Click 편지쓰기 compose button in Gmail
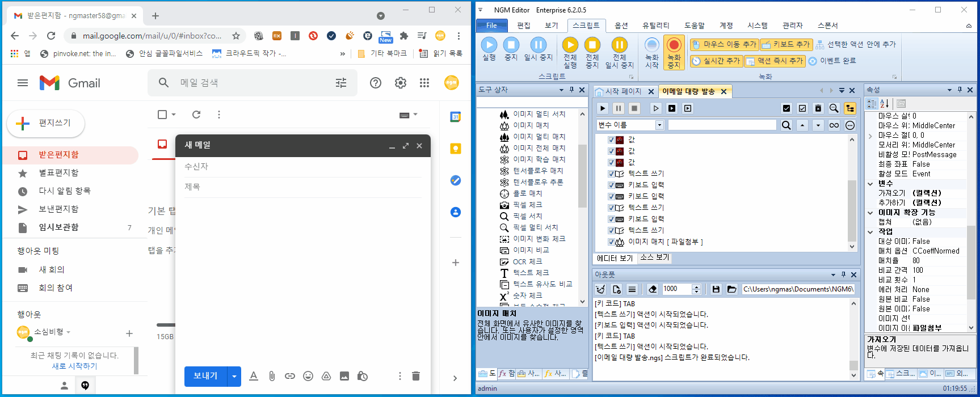Image resolution: width=980 pixels, height=397 pixels. (x=45, y=123)
